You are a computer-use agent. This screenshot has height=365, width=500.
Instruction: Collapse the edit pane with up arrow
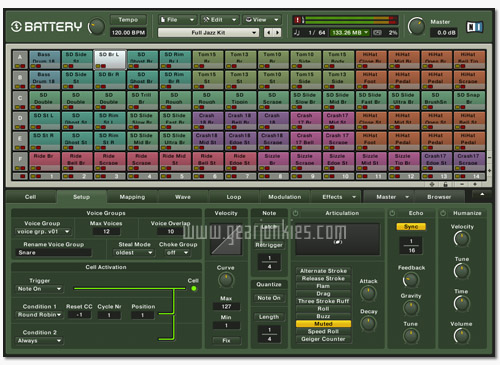click(x=482, y=195)
